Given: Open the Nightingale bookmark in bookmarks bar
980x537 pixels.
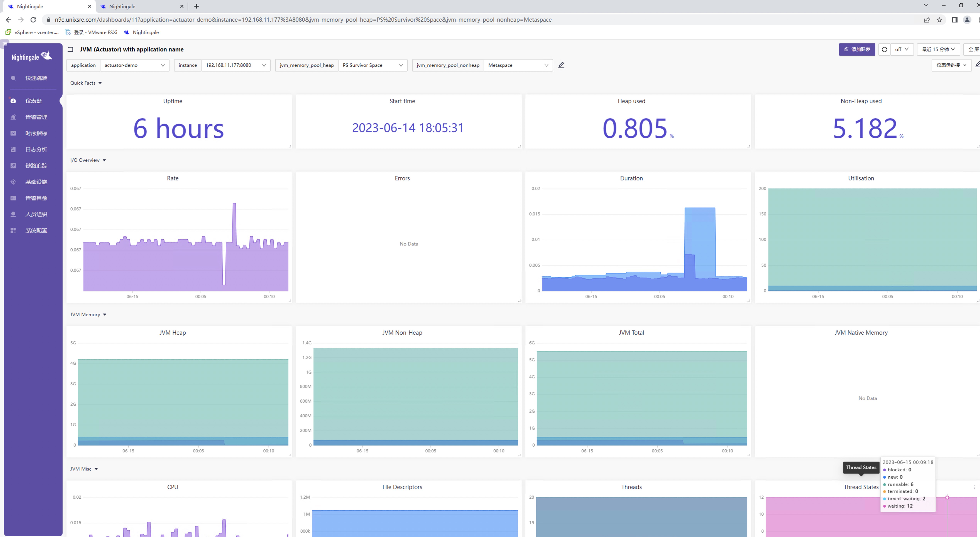Looking at the screenshot, I should pos(141,32).
